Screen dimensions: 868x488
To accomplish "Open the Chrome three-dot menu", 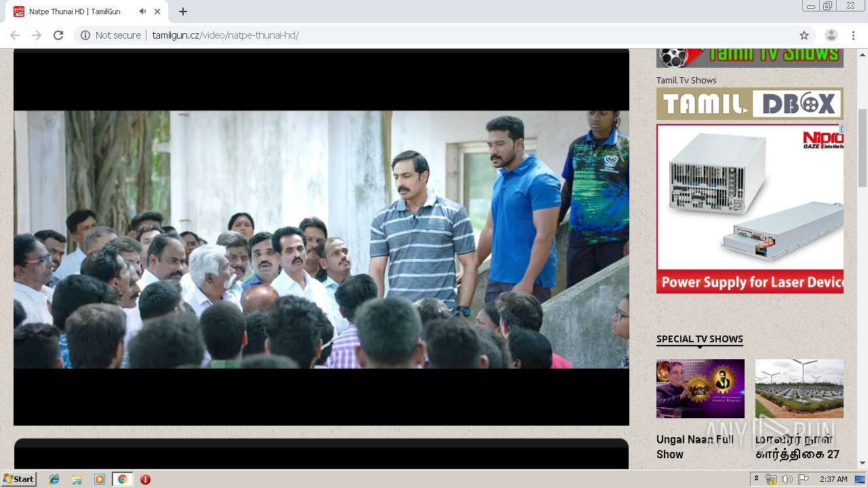I will click(853, 35).
